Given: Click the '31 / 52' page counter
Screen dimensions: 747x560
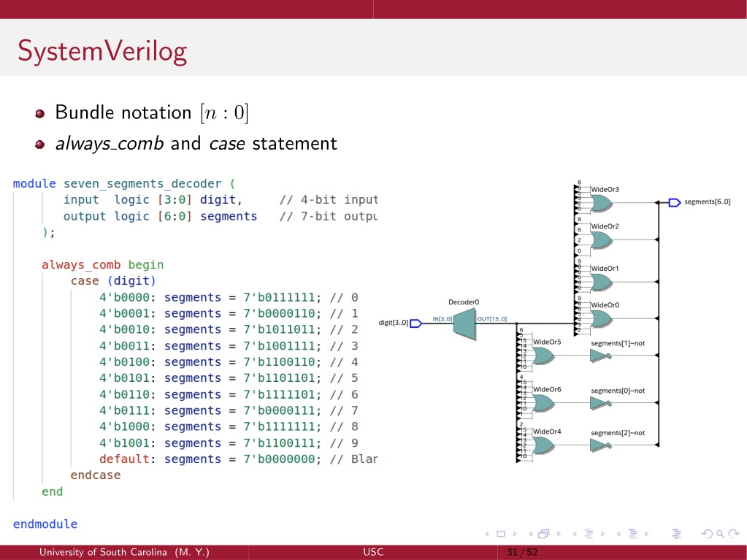Looking at the screenshot, I should pos(522,553).
